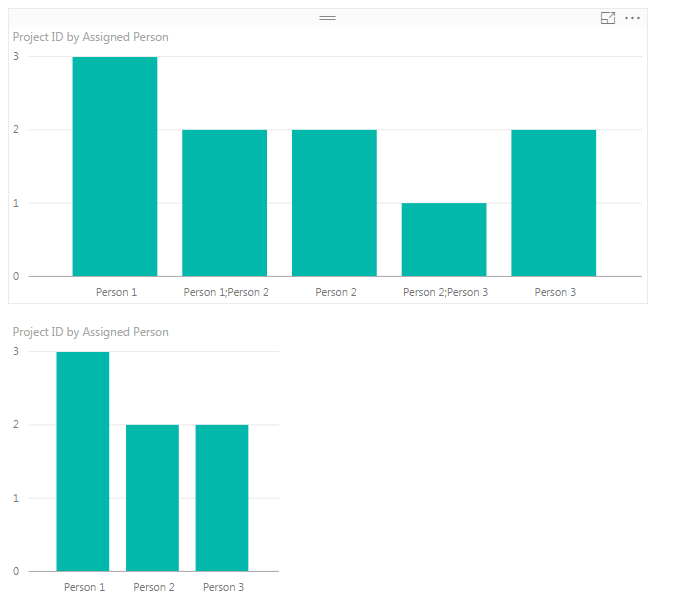Click 'Person 2' axis label in bottom chart
Image resolution: width=683 pixels, height=610 pixels.
point(154,587)
